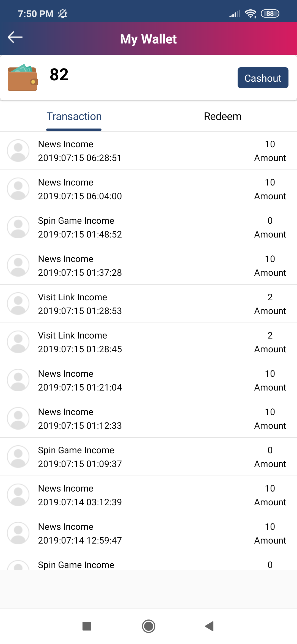Tap the battery indicator showing 88

270,13
